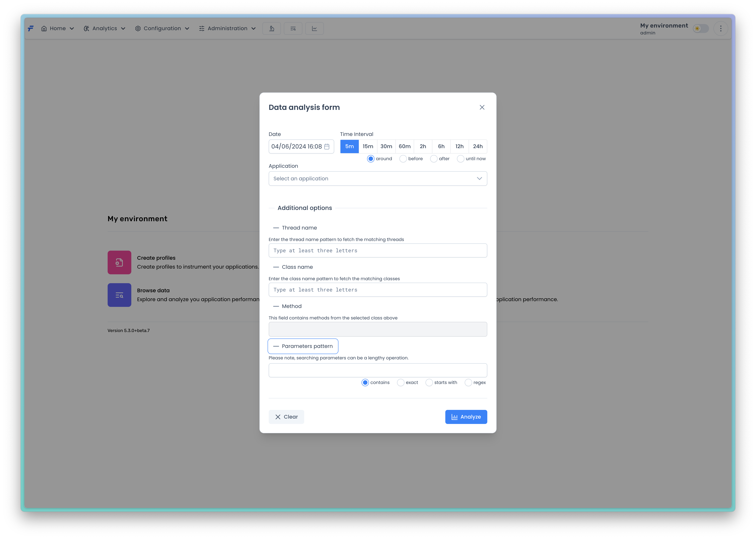Click the line chart toolbar icon
This screenshot has height=539, width=756.
[x=314, y=28]
